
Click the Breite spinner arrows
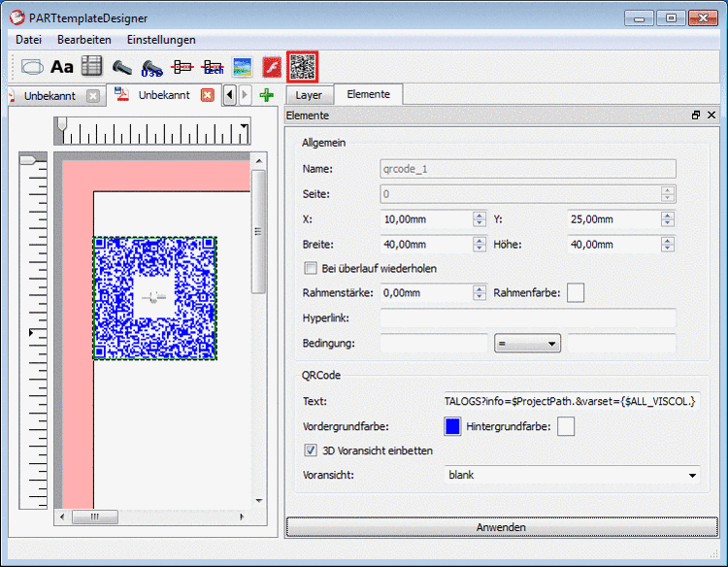480,245
